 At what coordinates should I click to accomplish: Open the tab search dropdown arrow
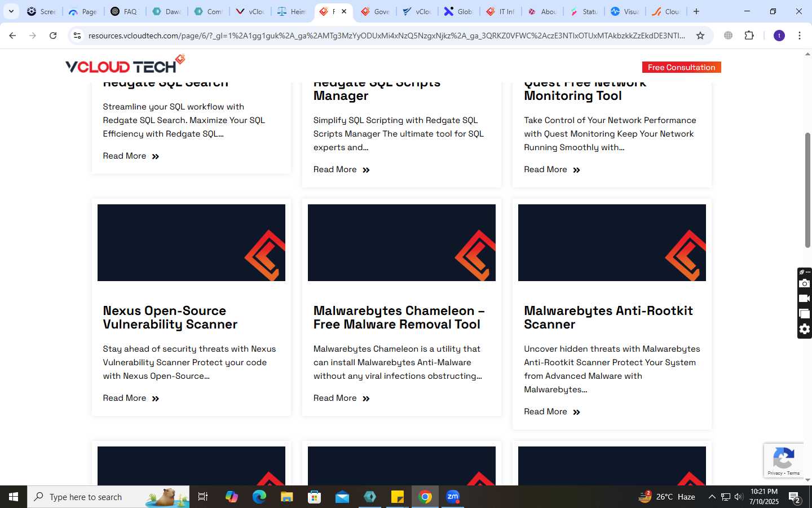coord(11,11)
